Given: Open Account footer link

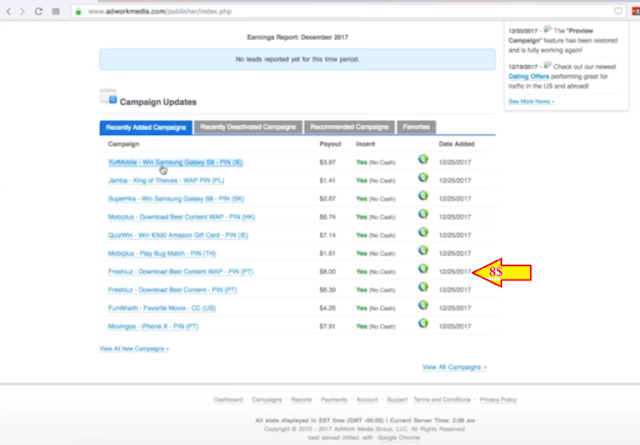Looking at the screenshot, I should point(367,400).
